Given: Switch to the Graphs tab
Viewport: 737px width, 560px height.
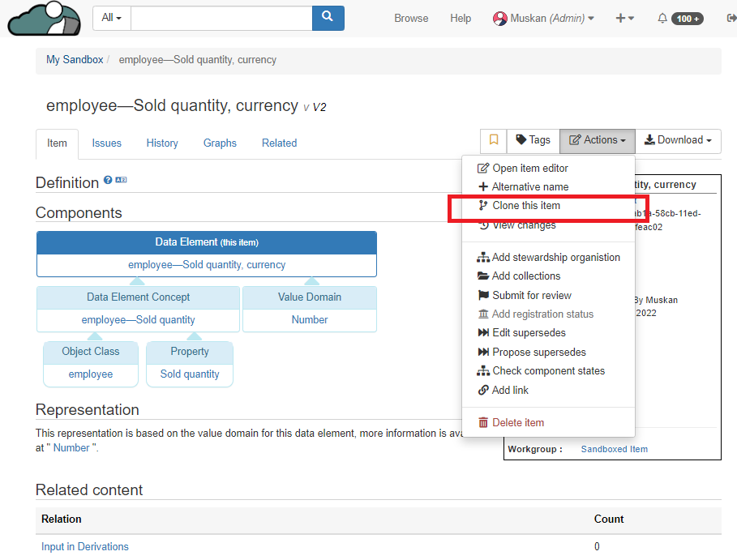Looking at the screenshot, I should tap(220, 143).
